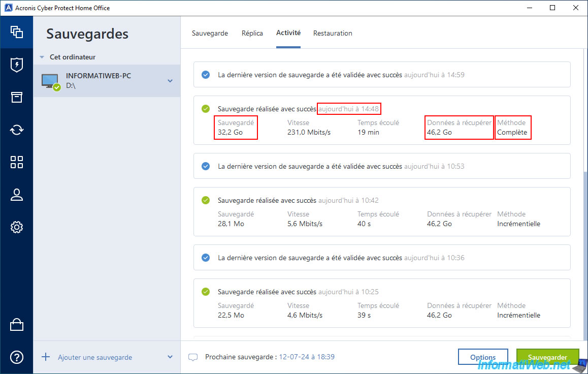The width and height of the screenshot is (588, 374).
Task: Click the plus icon for adding backup
Action: [45, 357]
